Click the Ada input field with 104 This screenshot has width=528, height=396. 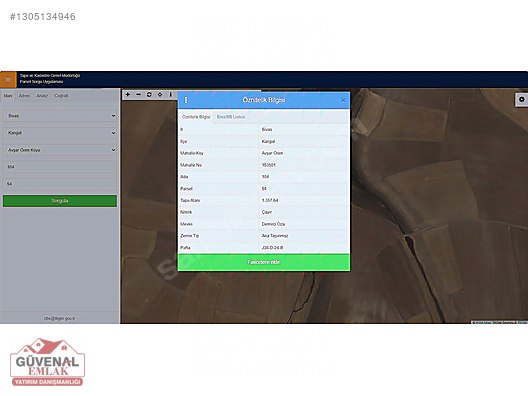point(60,167)
